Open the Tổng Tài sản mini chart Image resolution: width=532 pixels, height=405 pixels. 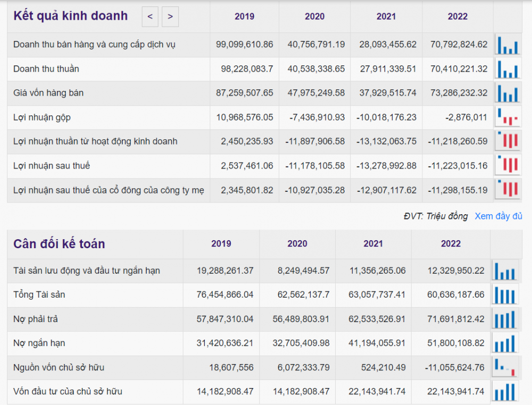(504, 295)
